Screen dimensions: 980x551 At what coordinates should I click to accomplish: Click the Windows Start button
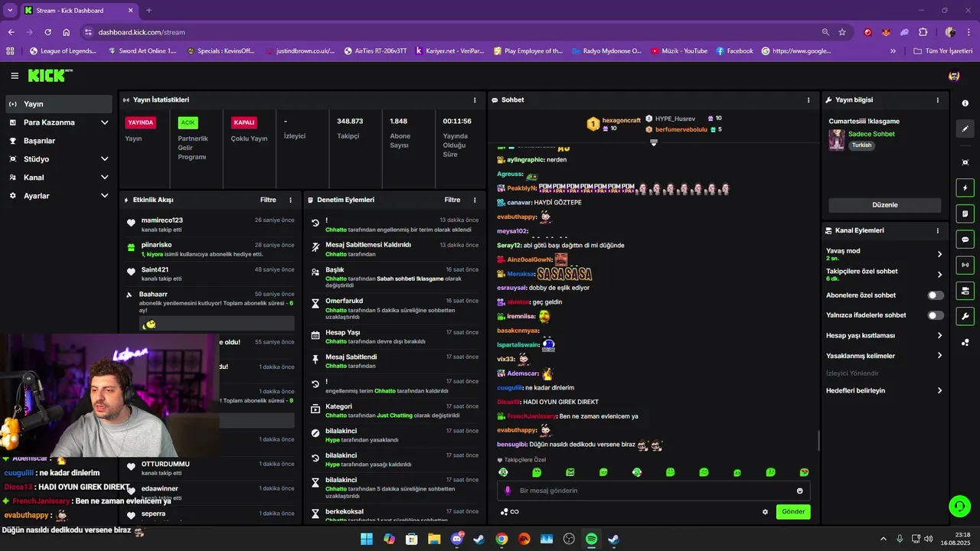point(367,539)
